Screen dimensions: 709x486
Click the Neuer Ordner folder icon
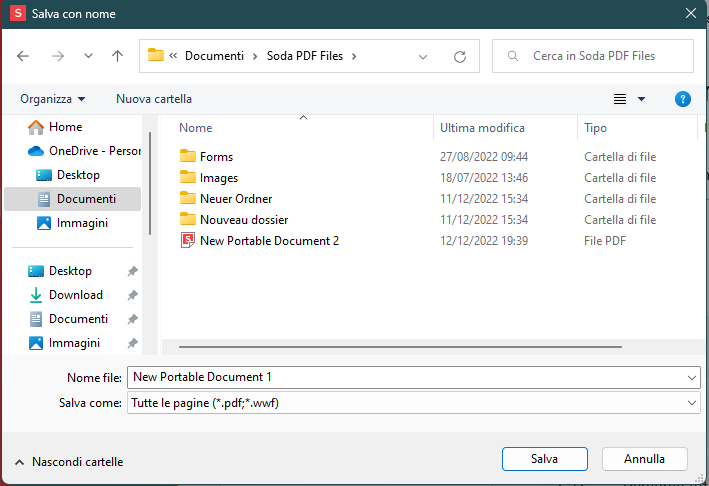188,198
